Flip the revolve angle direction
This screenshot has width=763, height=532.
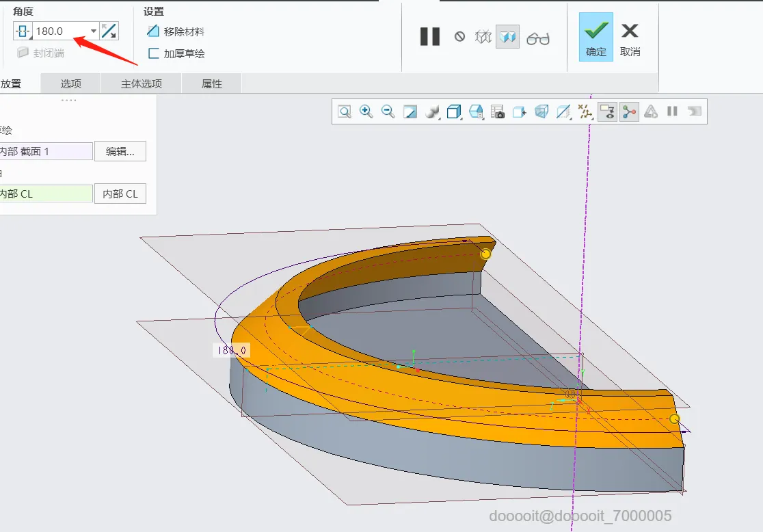coord(109,31)
